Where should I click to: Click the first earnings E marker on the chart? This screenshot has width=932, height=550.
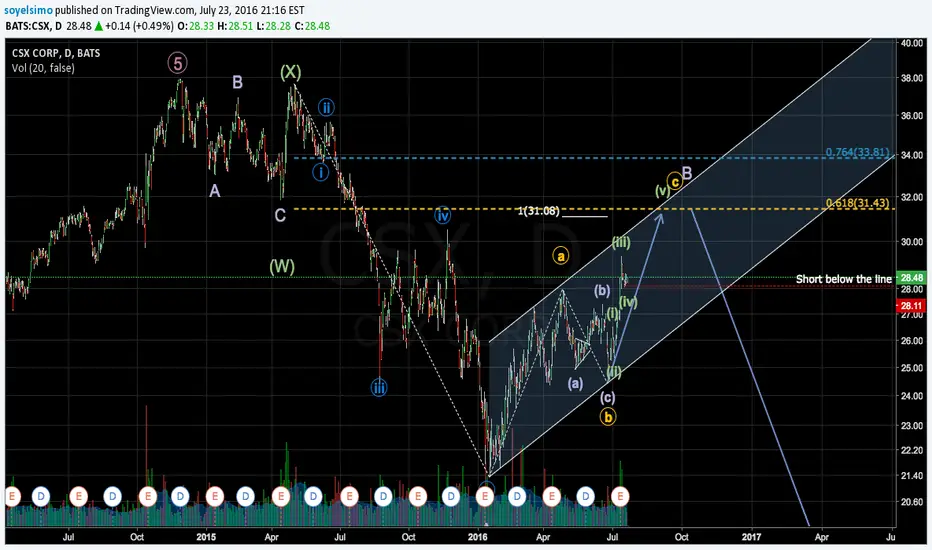pyautogui.click(x=12, y=496)
